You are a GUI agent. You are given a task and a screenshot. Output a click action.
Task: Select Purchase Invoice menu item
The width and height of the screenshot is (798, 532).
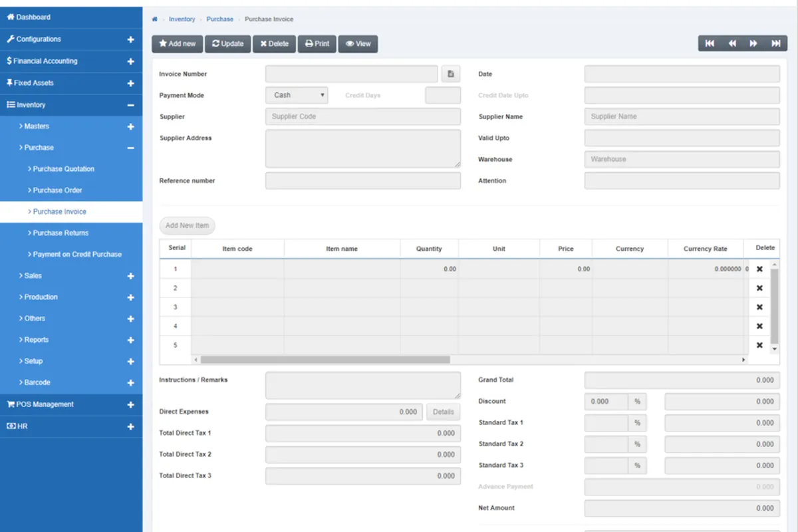(71, 211)
